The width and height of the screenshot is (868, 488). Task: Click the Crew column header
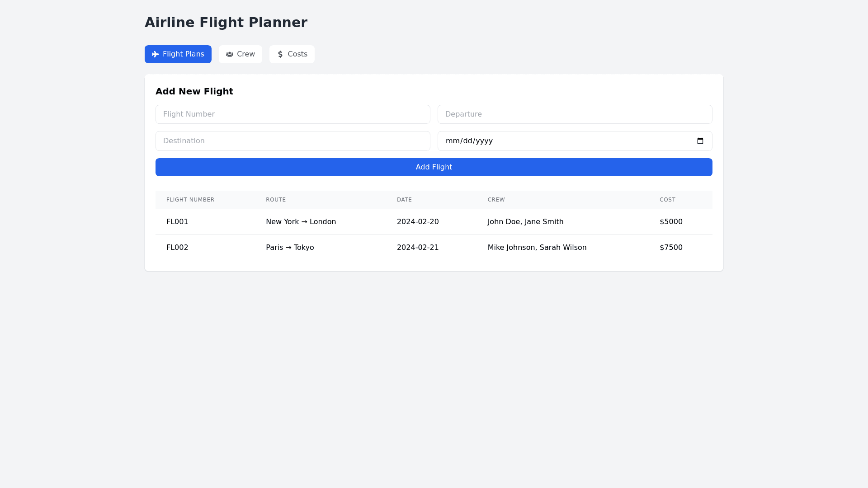496,200
